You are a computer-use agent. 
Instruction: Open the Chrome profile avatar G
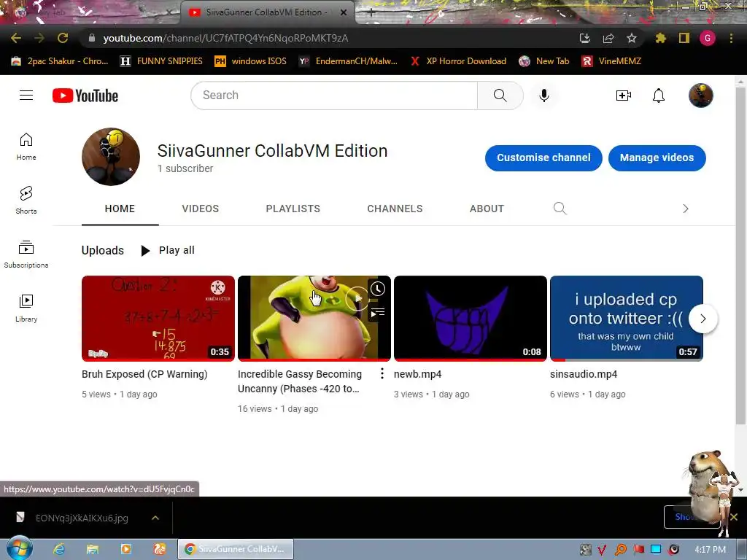[708, 38]
